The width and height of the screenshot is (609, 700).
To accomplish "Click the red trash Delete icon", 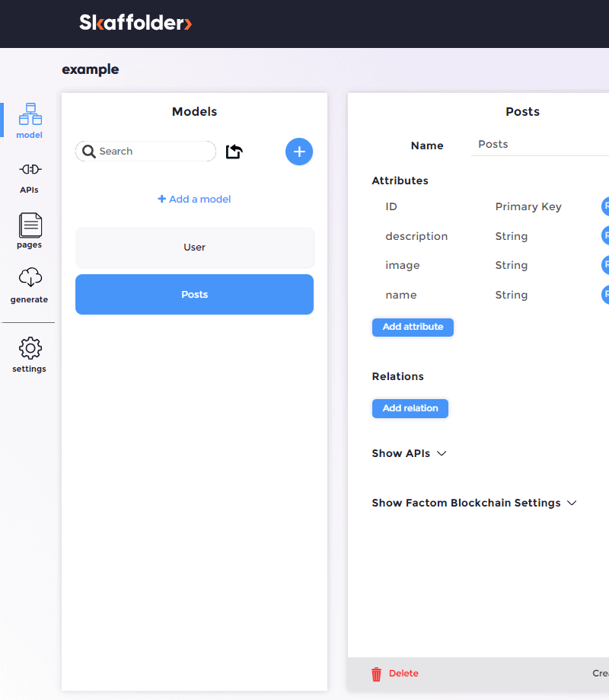I will pyautogui.click(x=376, y=674).
